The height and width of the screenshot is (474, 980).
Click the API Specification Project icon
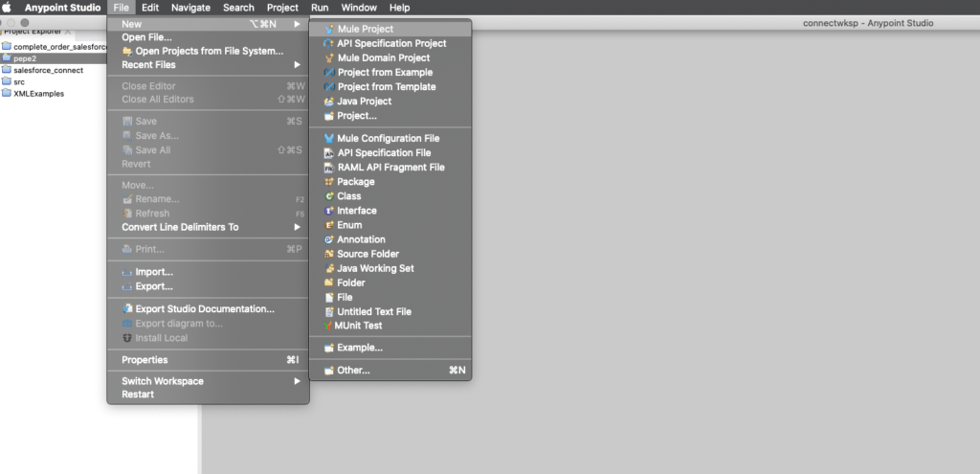[329, 44]
